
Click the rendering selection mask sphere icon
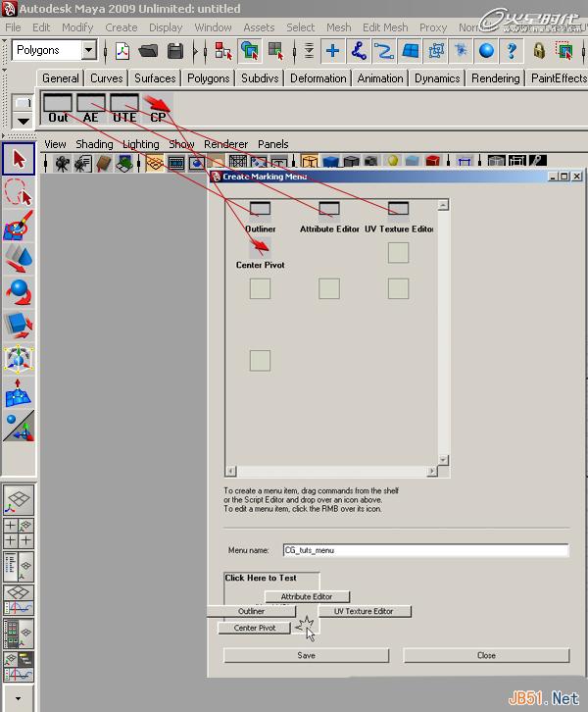tap(486, 50)
